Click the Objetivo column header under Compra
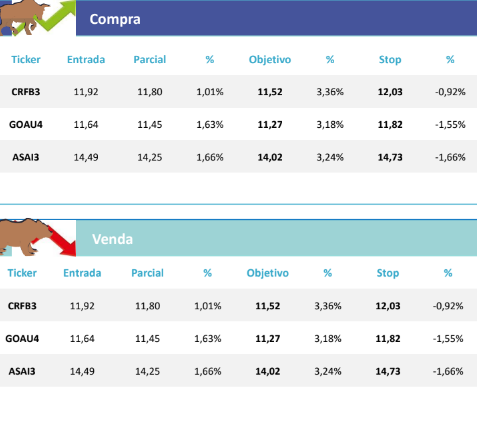Screen dimensions: 477x422 (270, 60)
